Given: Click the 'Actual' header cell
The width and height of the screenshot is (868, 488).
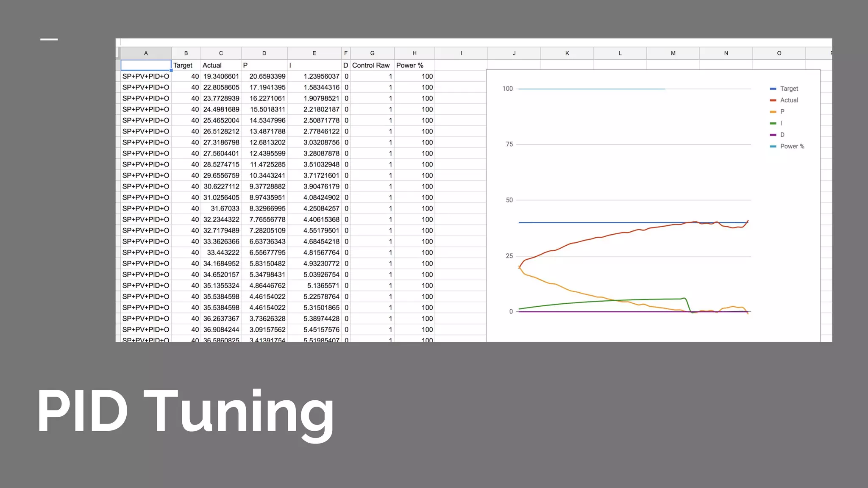Looking at the screenshot, I should [x=221, y=65].
